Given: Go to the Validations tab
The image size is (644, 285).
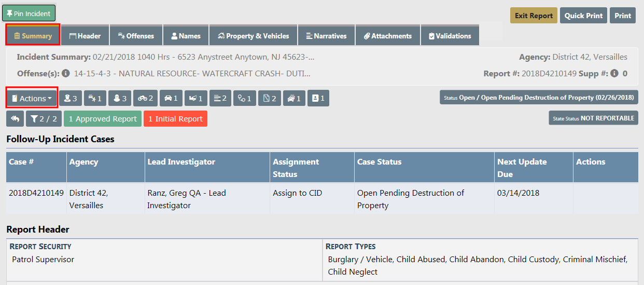Looking at the screenshot, I should pos(450,36).
